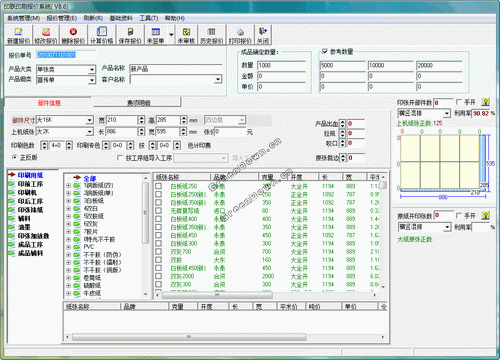Image resolution: width=500 pixels, height=360 pixels.
Task: Open the 报价管理 menu
Action: tap(61, 18)
